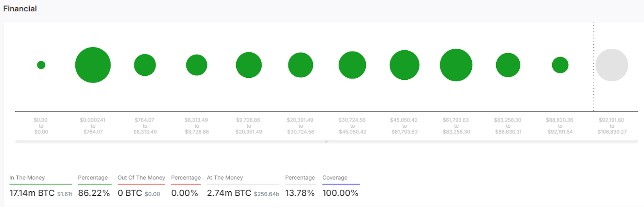Click the 0 BTC value
Viewport: 644px width, 207px height.
click(130, 193)
